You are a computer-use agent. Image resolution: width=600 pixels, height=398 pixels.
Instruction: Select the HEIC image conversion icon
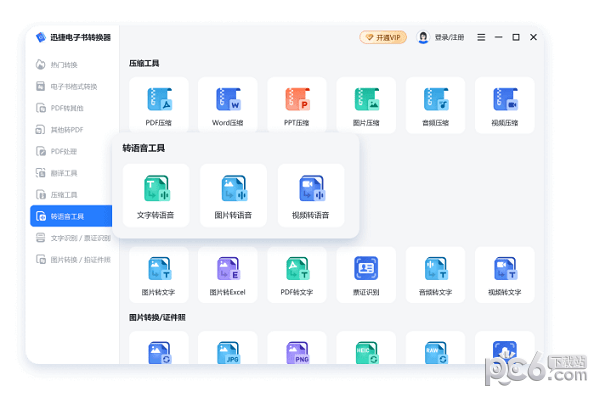point(367,352)
